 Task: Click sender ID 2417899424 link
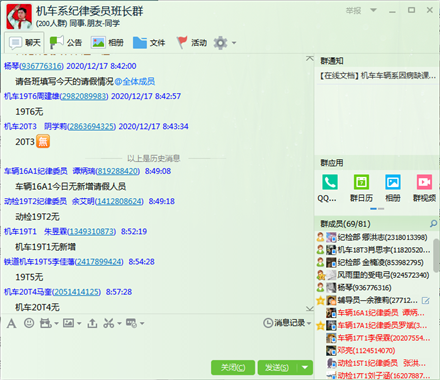pos(99,262)
